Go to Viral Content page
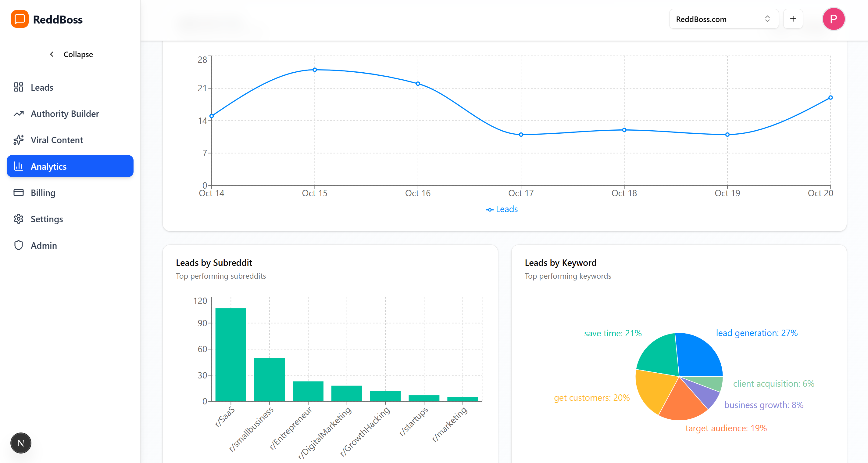Image resolution: width=868 pixels, height=463 pixels. (x=57, y=140)
